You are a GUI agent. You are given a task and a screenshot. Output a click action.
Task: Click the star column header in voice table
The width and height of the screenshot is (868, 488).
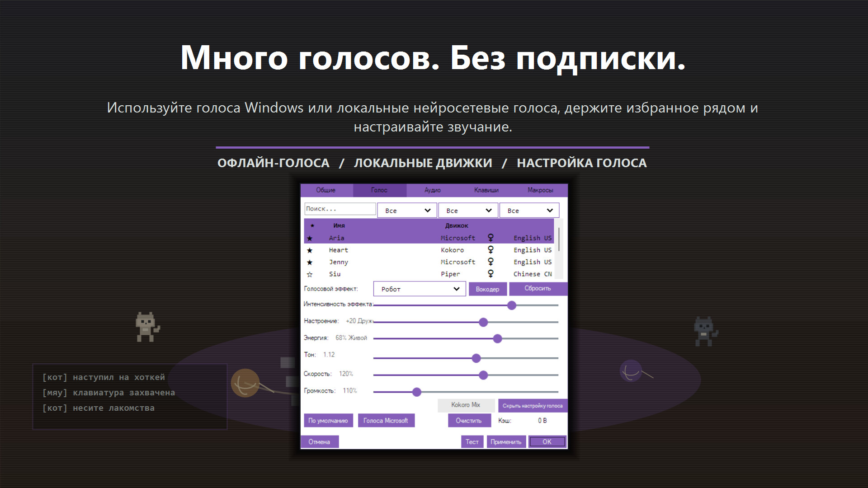click(312, 225)
